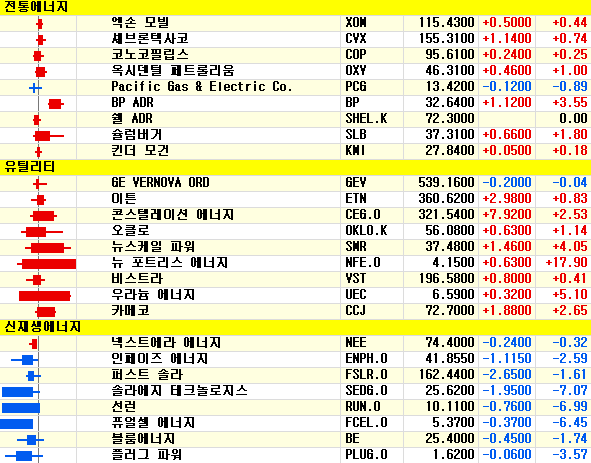Select the 유틸리티 section header
Viewport: 591px width, 463px height.
coord(29,167)
